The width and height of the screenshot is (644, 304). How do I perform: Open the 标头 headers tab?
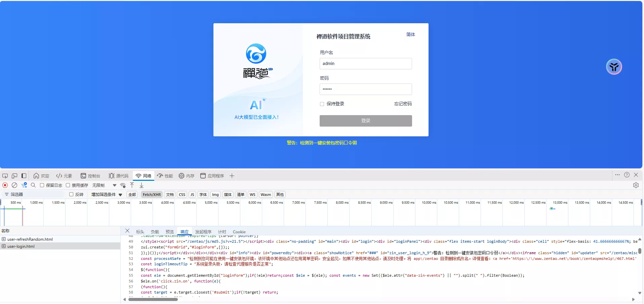[140, 232]
